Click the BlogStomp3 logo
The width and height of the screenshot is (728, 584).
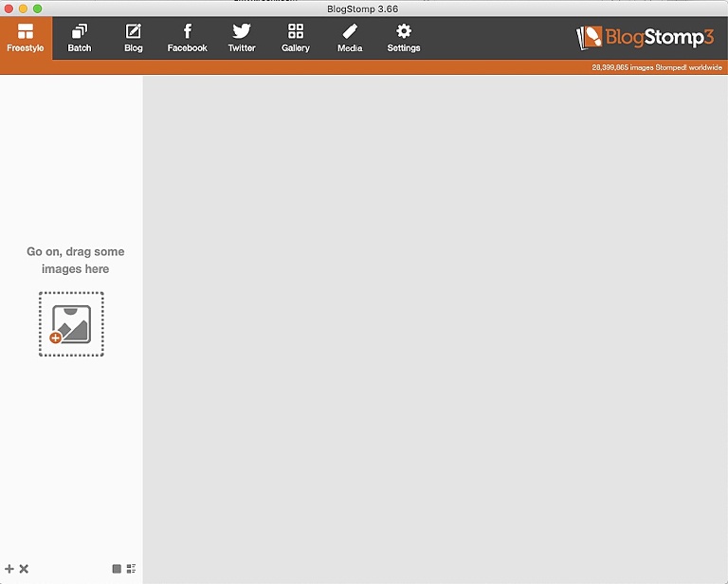(645, 37)
